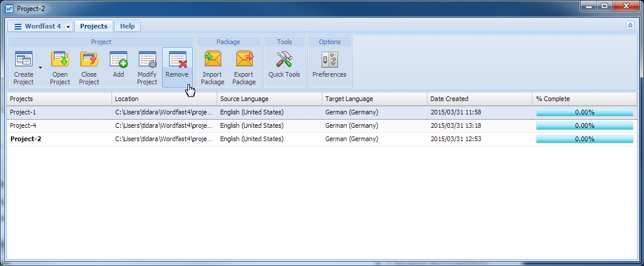Click Project-1 completion progress bar

pos(584,113)
